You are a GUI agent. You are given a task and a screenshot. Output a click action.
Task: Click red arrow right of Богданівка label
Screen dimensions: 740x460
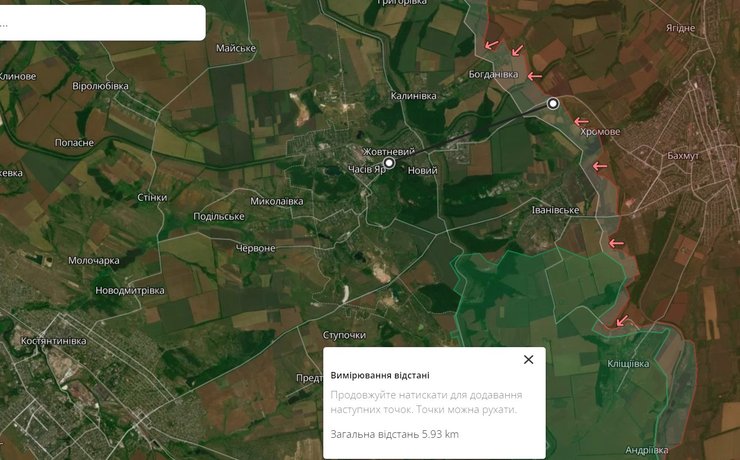coord(535,77)
